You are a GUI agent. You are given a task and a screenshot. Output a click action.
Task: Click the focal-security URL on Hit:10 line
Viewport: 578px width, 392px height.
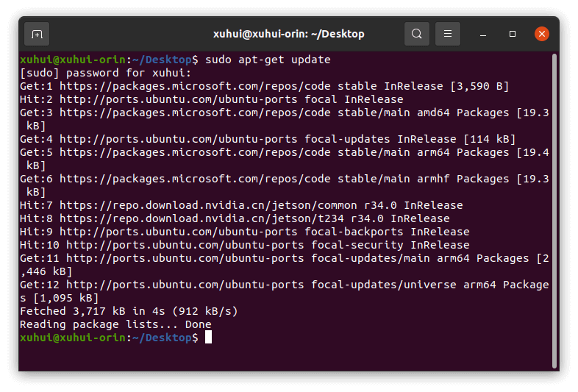pyautogui.click(x=185, y=245)
